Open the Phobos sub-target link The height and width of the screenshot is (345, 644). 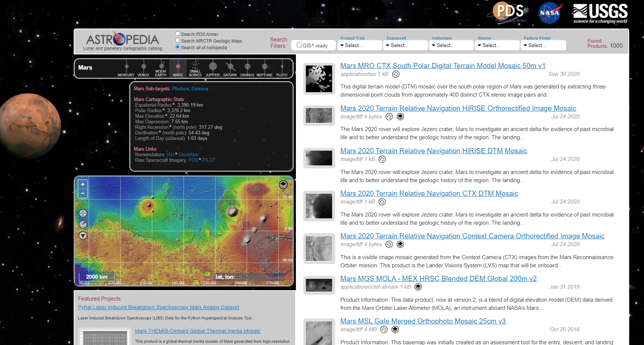pyautogui.click(x=180, y=88)
